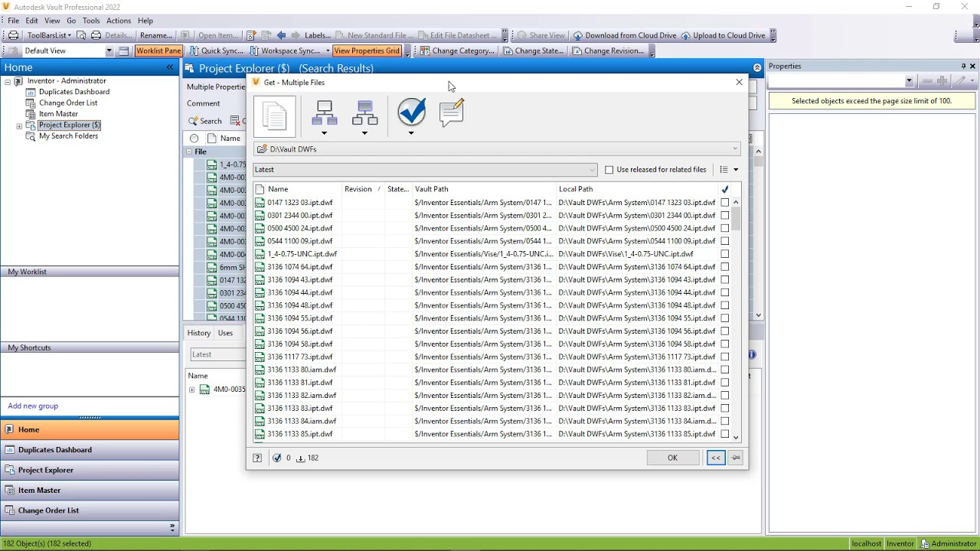Switch to the History tab

click(x=199, y=333)
